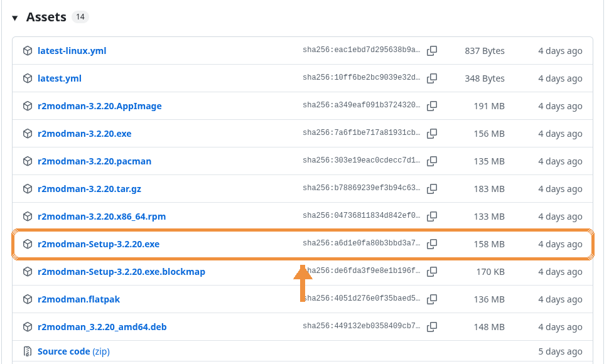This screenshot has height=364, width=609.
Task: Click the 191 MB size value
Action: (489, 106)
